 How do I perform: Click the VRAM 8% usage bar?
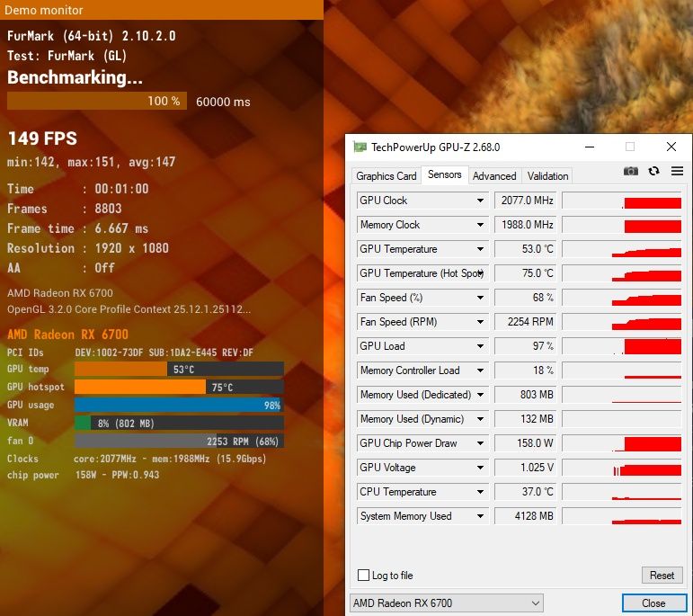[179, 424]
